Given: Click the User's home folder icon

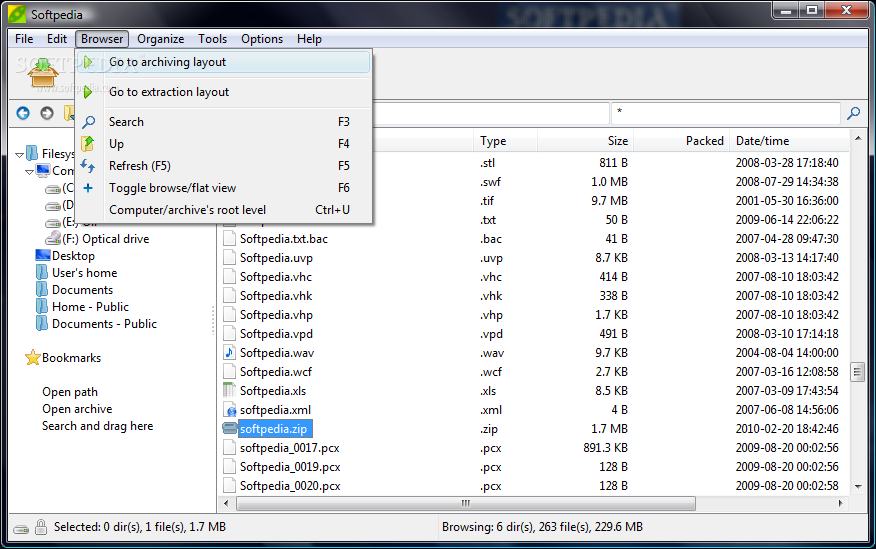Looking at the screenshot, I should [x=42, y=273].
